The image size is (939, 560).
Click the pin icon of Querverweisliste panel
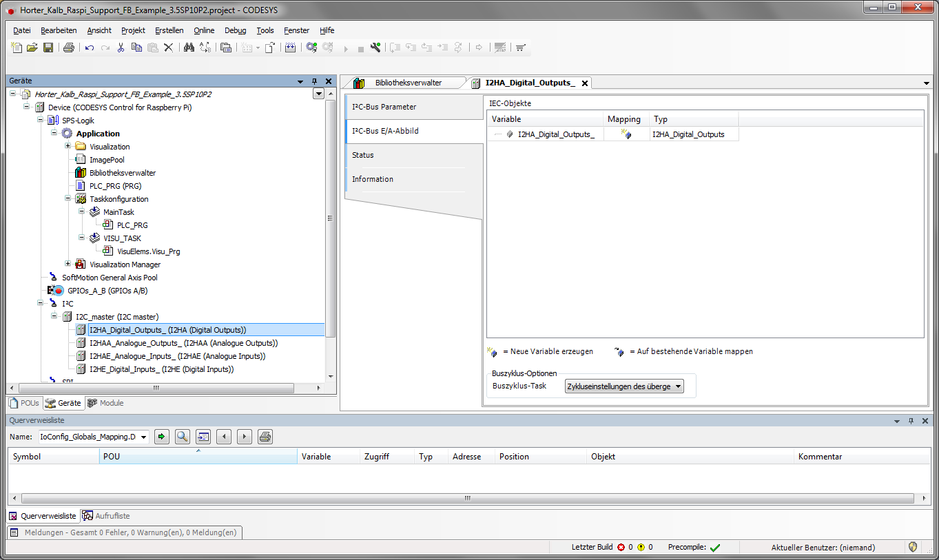(x=911, y=420)
